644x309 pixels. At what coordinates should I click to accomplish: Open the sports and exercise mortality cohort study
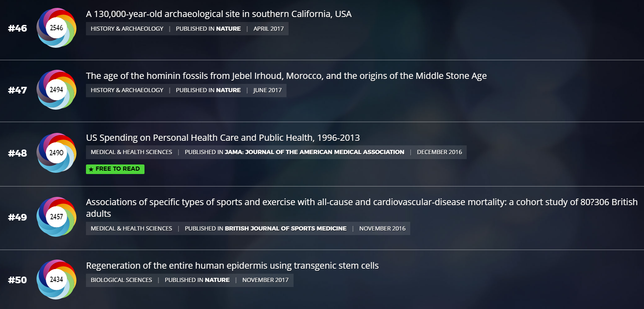[x=362, y=208]
